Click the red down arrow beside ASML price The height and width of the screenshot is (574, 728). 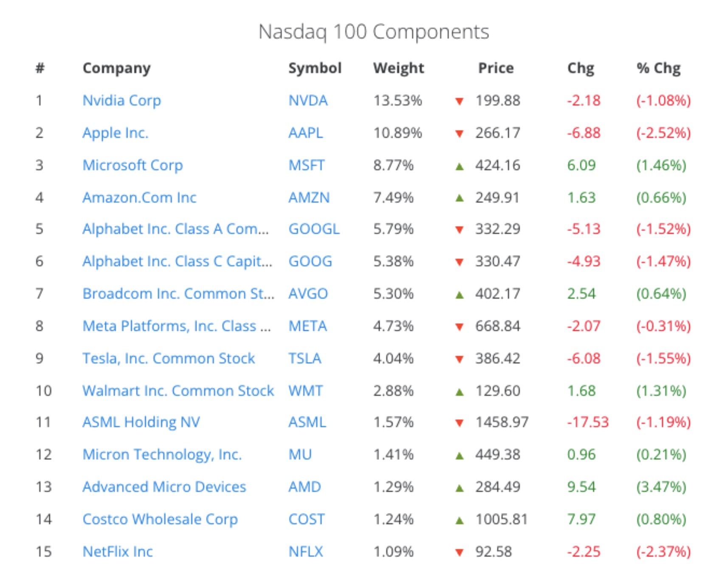(x=459, y=423)
